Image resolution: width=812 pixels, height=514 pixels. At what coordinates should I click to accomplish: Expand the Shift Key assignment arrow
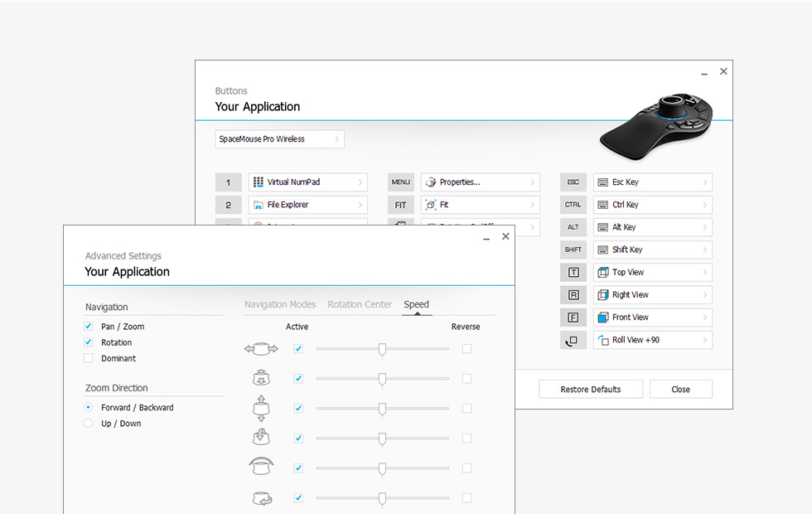[x=704, y=250]
